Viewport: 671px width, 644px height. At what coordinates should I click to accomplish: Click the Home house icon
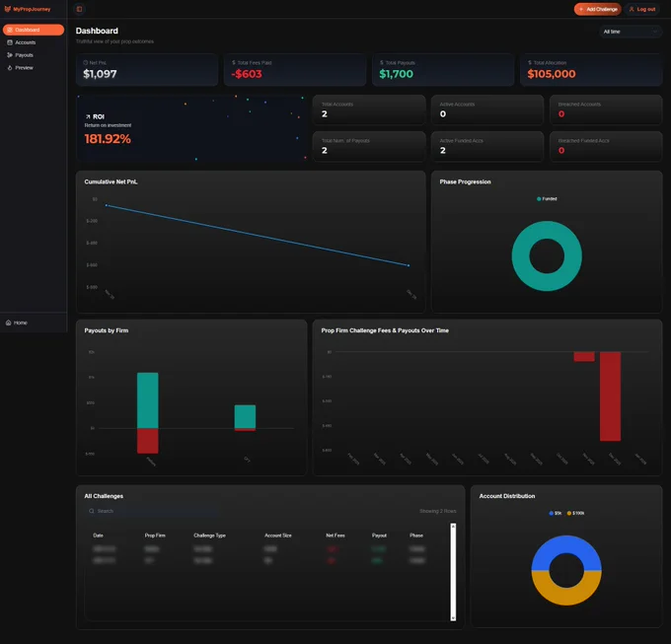pos(8,322)
